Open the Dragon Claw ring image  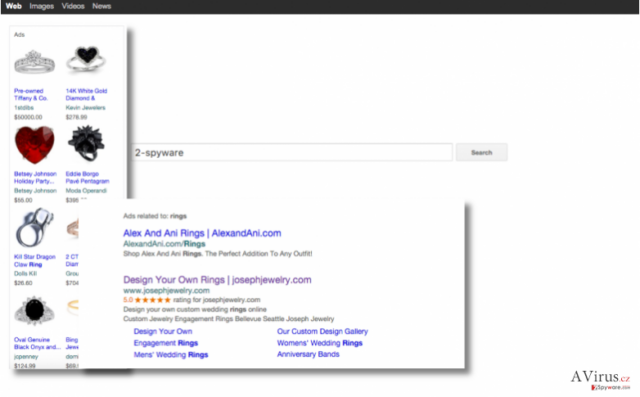34,228
